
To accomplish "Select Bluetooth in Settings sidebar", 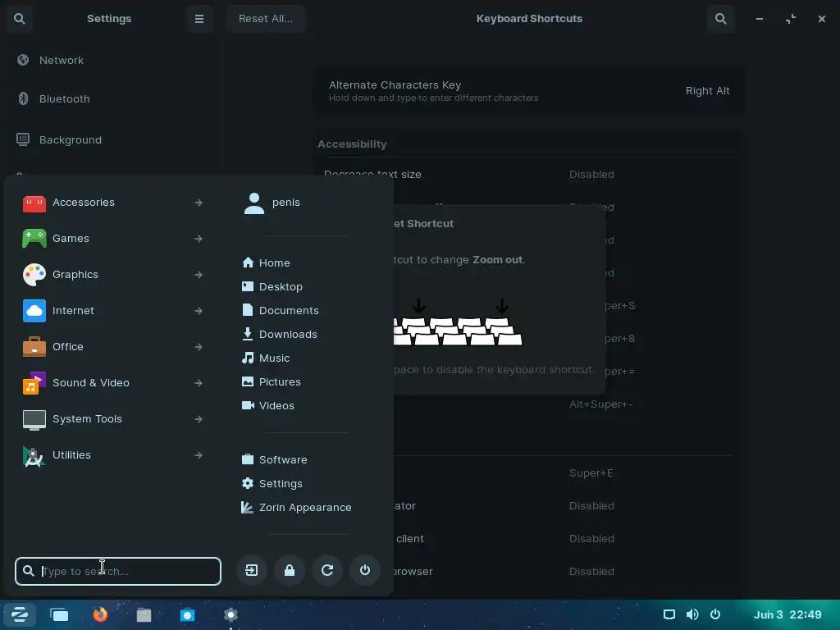I will 109,98.
